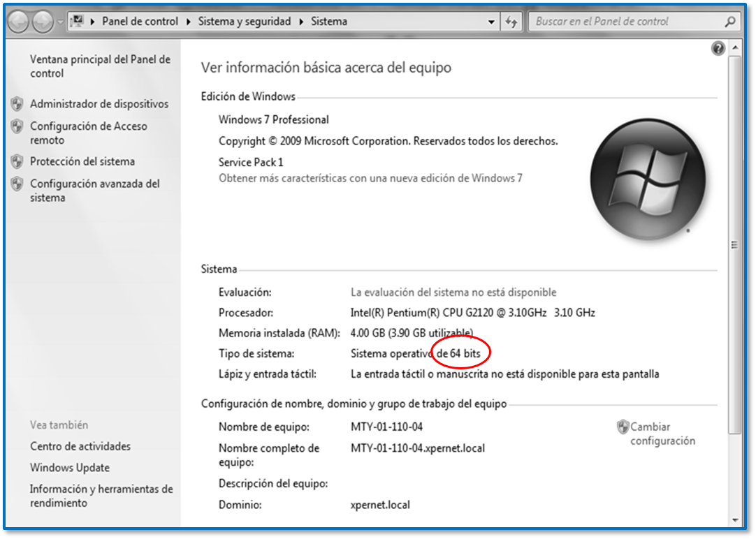Click Obtener más características con una nueva edición
This screenshot has width=756, height=539.
pos(370,178)
